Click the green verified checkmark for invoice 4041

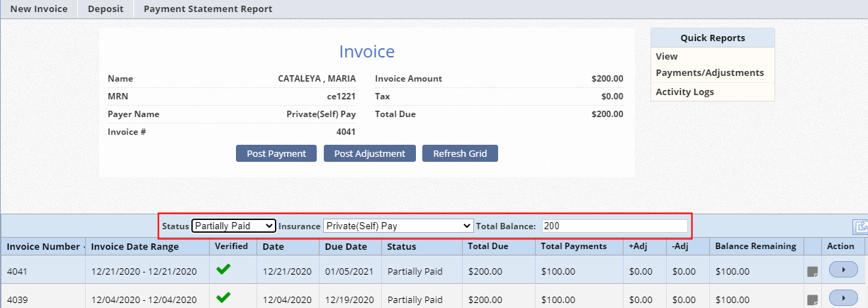[x=223, y=270]
